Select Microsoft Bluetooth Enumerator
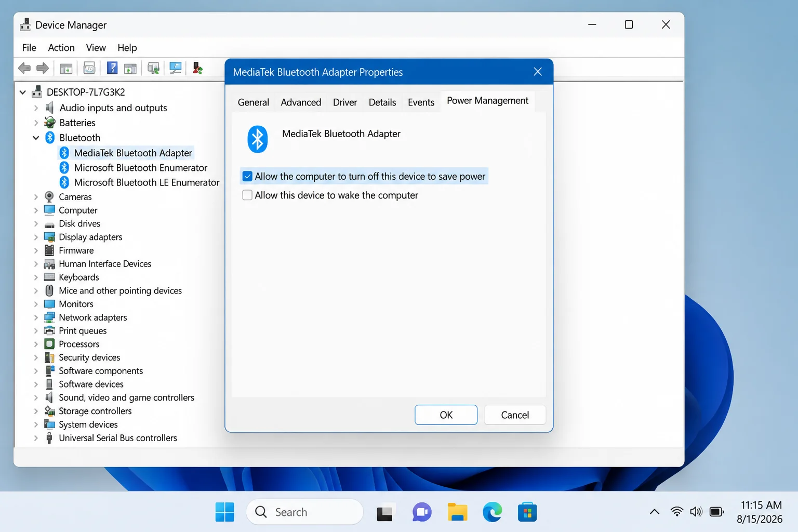The image size is (798, 532). pos(140,168)
